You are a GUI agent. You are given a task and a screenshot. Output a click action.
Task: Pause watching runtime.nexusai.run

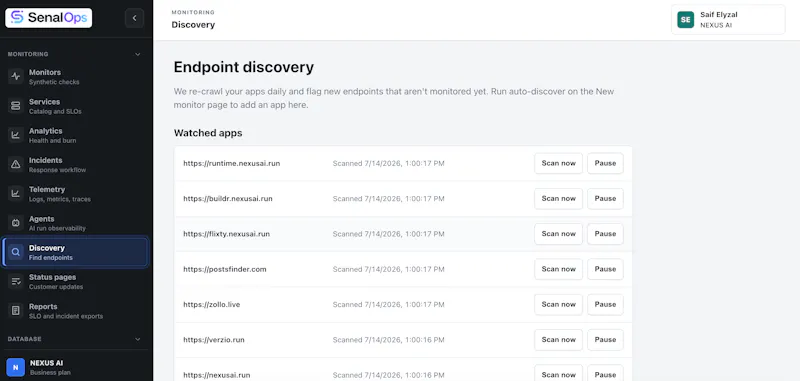click(x=605, y=163)
